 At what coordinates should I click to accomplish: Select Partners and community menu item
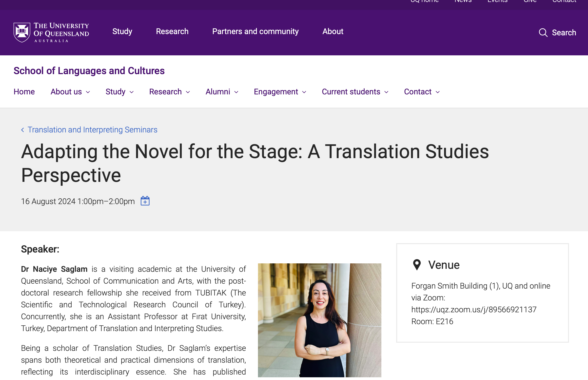coord(255,31)
